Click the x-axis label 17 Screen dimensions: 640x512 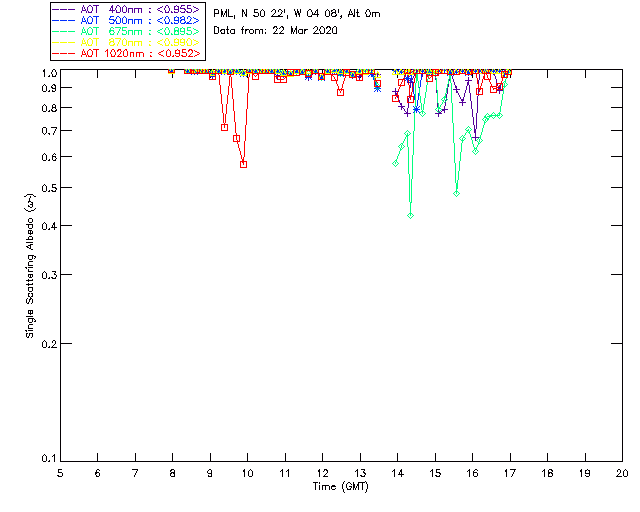(510, 473)
